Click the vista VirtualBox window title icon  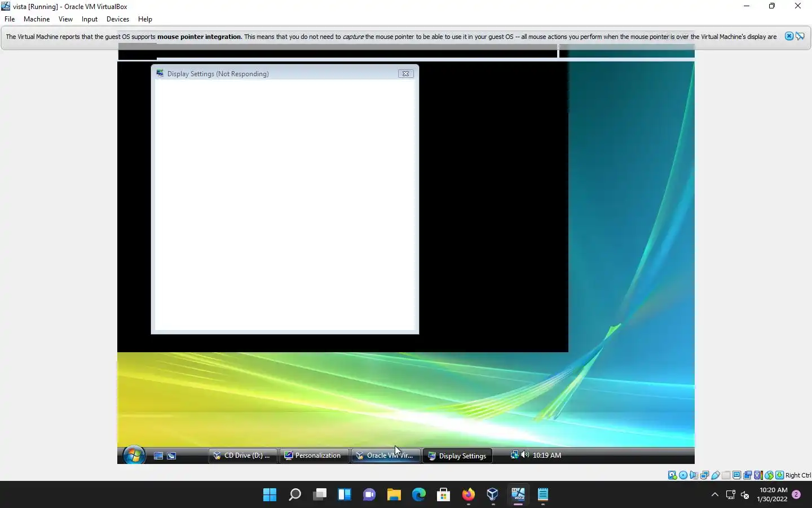coord(6,6)
